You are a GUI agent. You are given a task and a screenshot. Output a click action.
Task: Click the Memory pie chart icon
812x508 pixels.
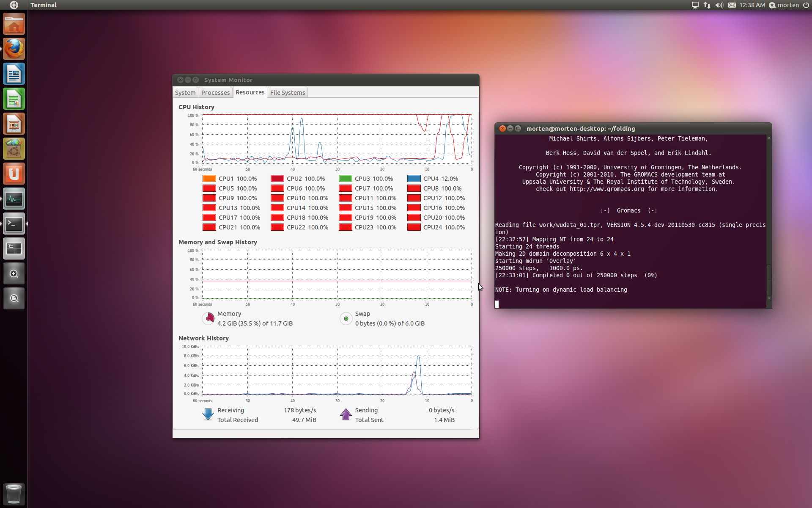(209, 318)
